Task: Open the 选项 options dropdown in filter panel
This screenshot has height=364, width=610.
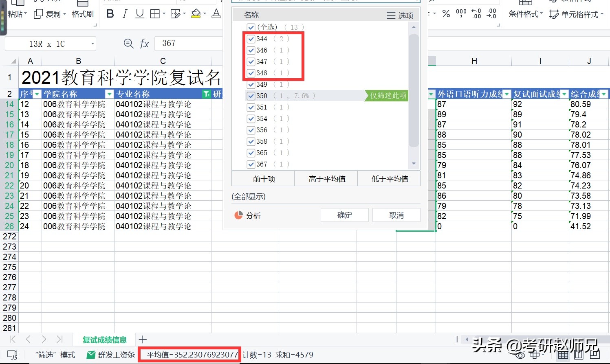Action: tap(401, 15)
